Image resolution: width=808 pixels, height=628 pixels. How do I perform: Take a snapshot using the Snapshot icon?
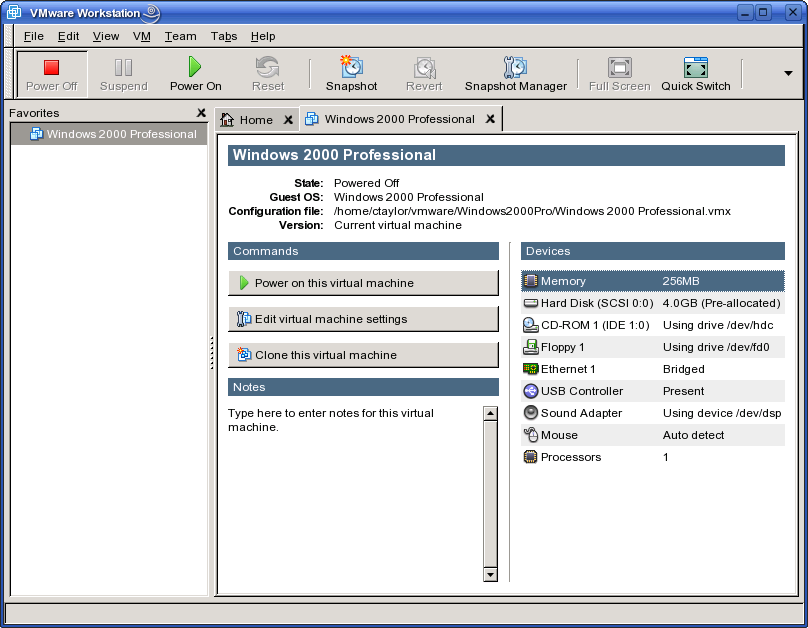pos(351,66)
